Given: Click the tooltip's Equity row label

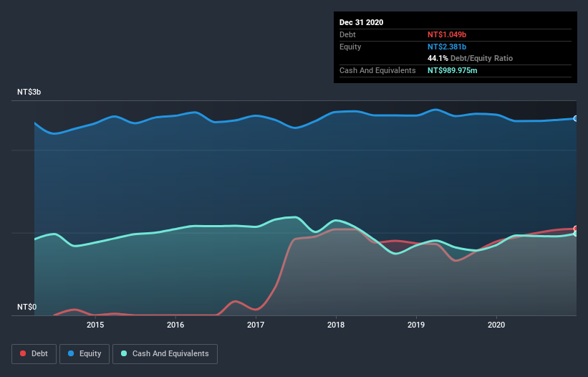Looking at the screenshot, I should pos(350,47).
